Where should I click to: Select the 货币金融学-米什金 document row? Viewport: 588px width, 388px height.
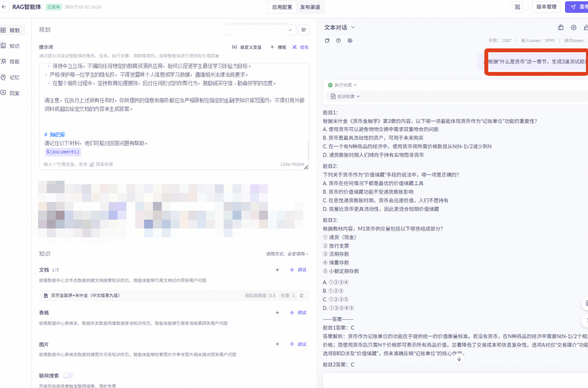174,295
